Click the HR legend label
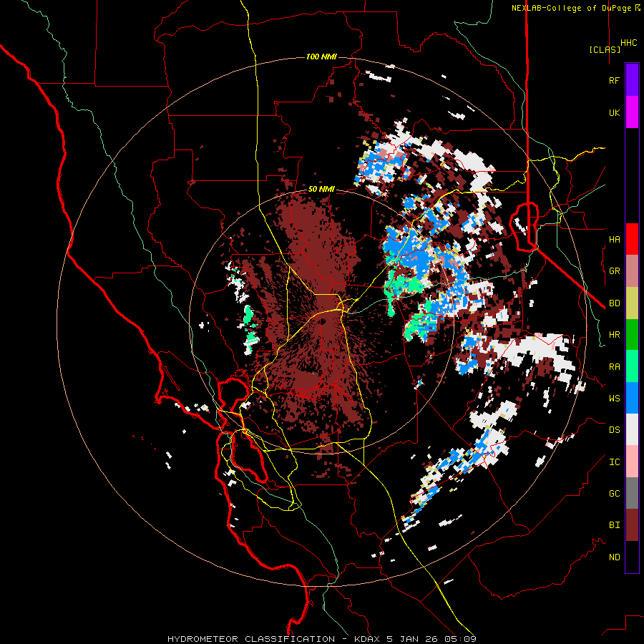Image resolution: width=644 pixels, height=644 pixels. [614, 335]
